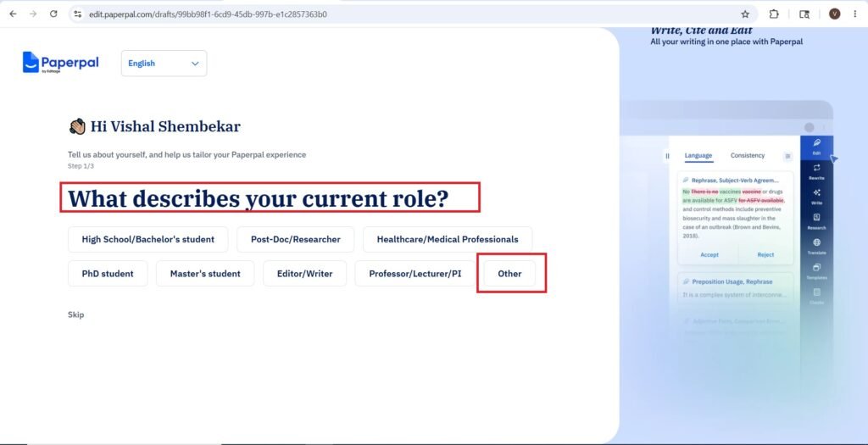Open site info icon in address bar
The width and height of the screenshot is (868, 445).
(78, 14)
